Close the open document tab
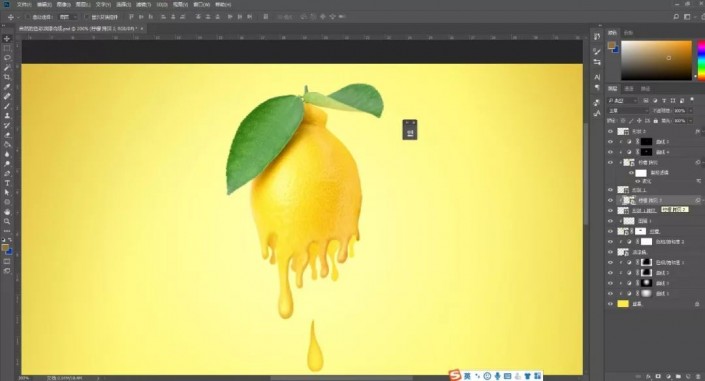 [x=142, y=28]
